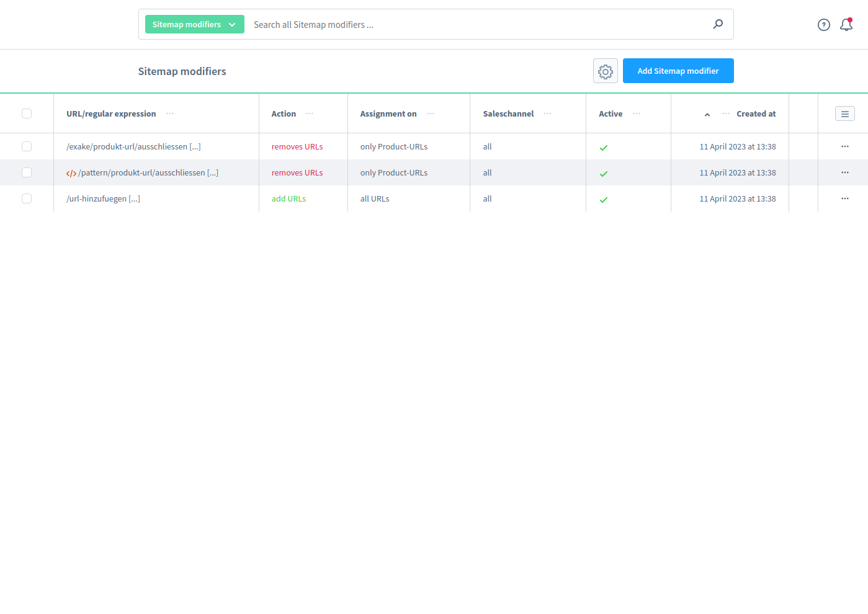Open the notifications bell
The width and height of the screenshot is (868, 614).
pos(846,25)
